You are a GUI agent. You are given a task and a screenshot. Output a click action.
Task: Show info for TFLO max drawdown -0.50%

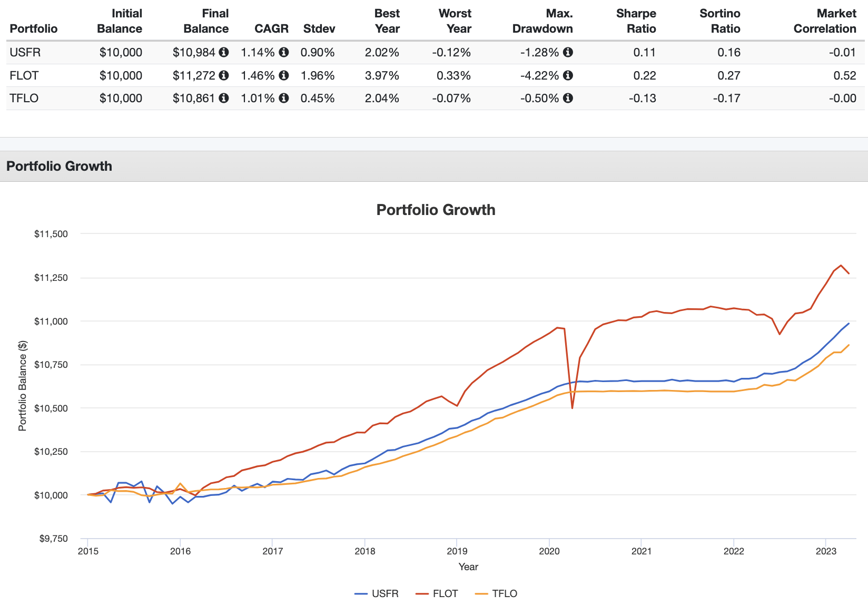tap(568, 98)
